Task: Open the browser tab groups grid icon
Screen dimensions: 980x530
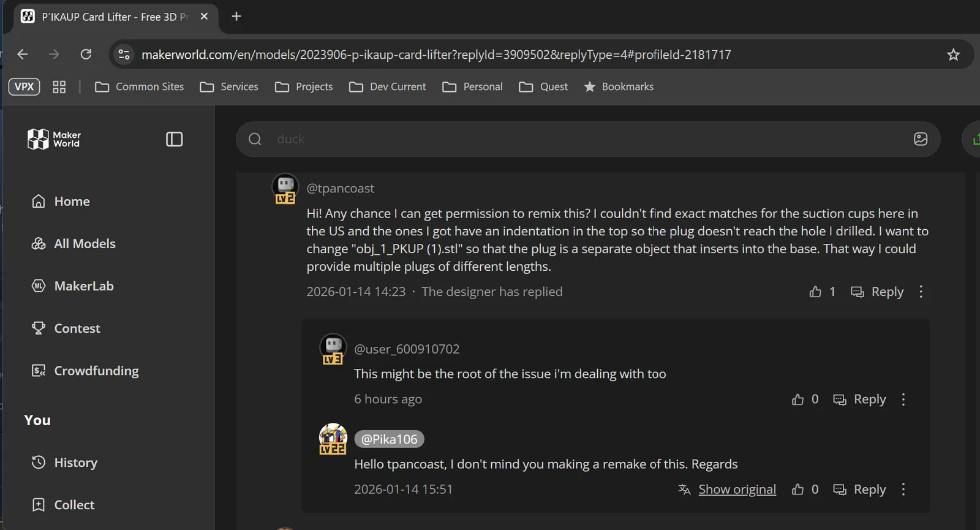Action: tap(59, 87)
